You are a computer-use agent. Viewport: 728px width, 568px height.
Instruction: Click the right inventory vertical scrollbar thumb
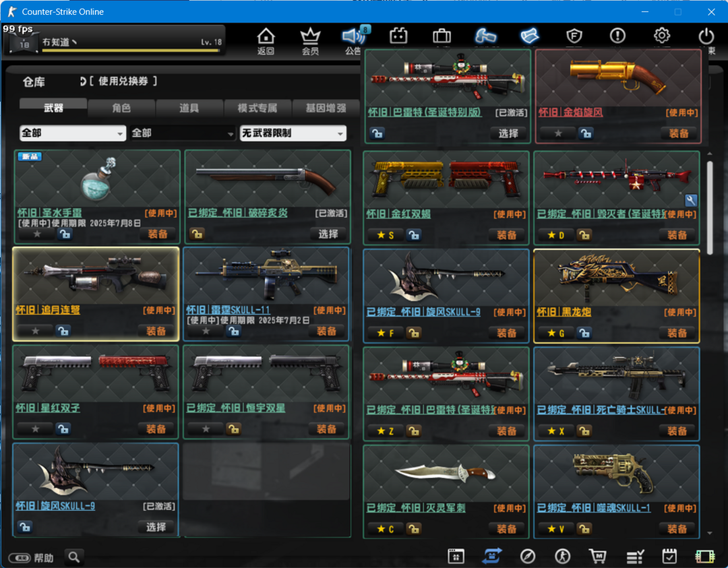pyautogui.click(x=709, y=208)
